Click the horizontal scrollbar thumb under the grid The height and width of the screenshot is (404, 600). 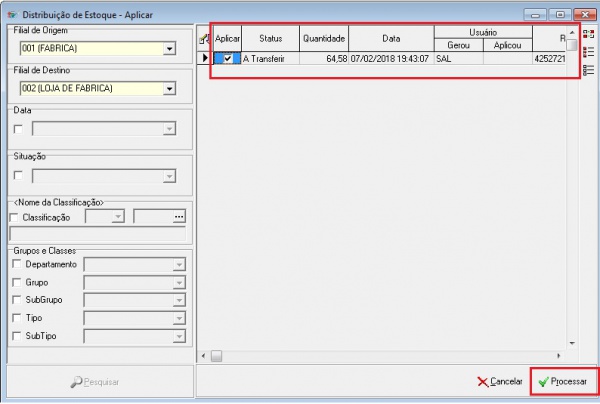click(216, 355)
